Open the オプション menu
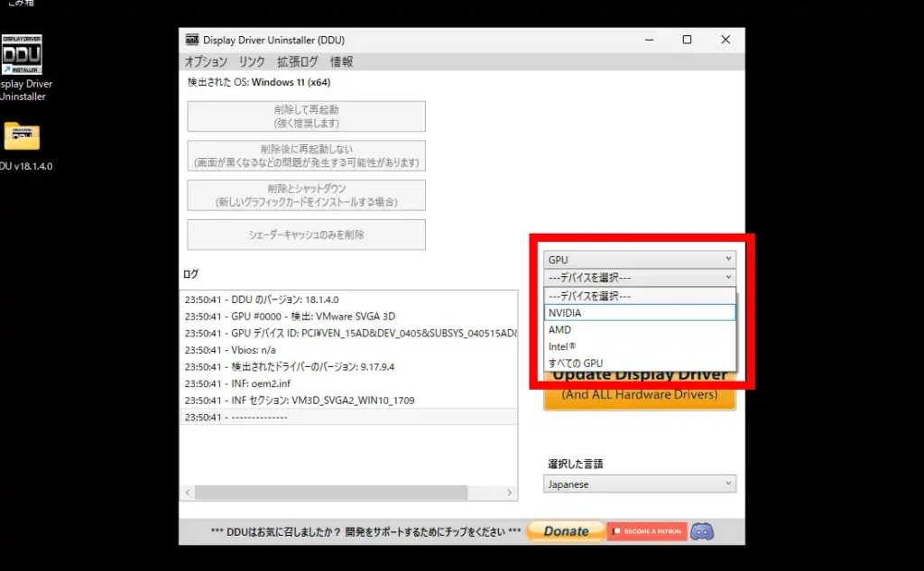The height and width of the screenshot is (571, 924). [x=206, y=61]
